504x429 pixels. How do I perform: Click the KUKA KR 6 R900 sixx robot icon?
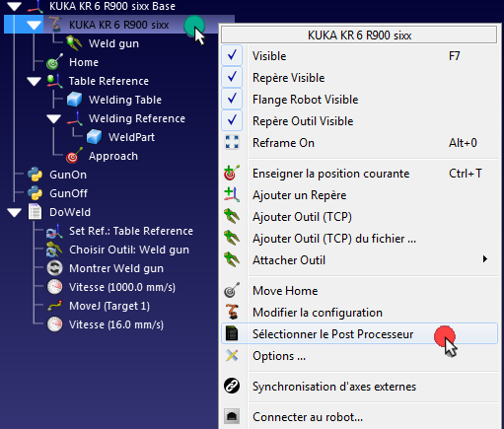(x=55, y=25)
